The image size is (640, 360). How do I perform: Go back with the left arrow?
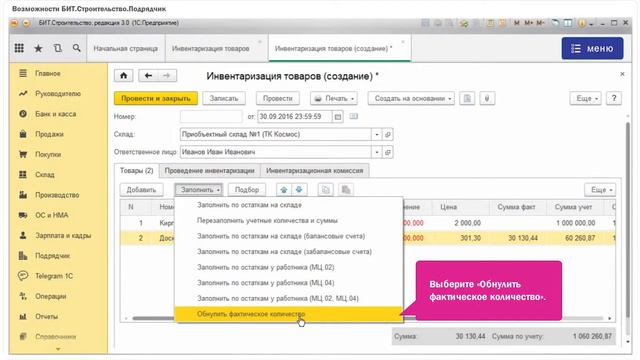148,76
